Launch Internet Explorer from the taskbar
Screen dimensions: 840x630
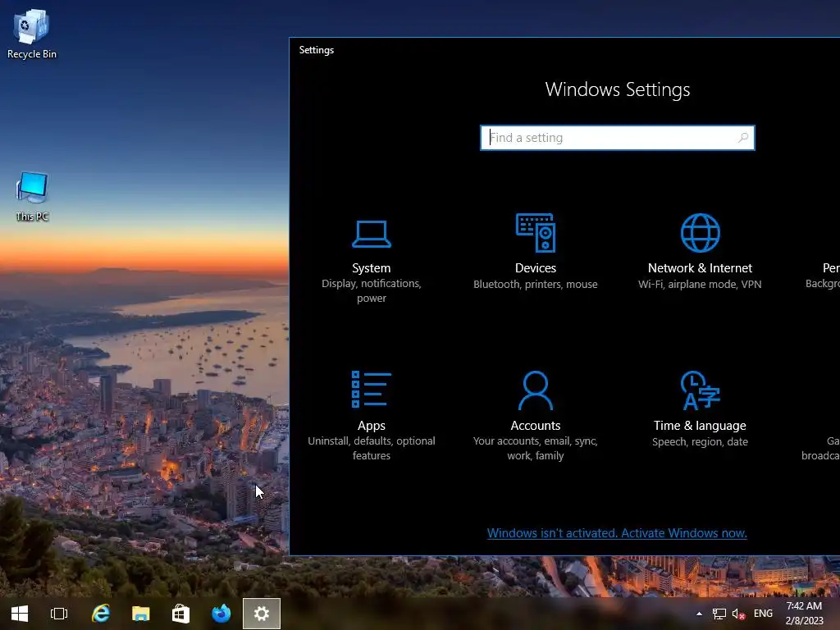[x=100, y=614]
